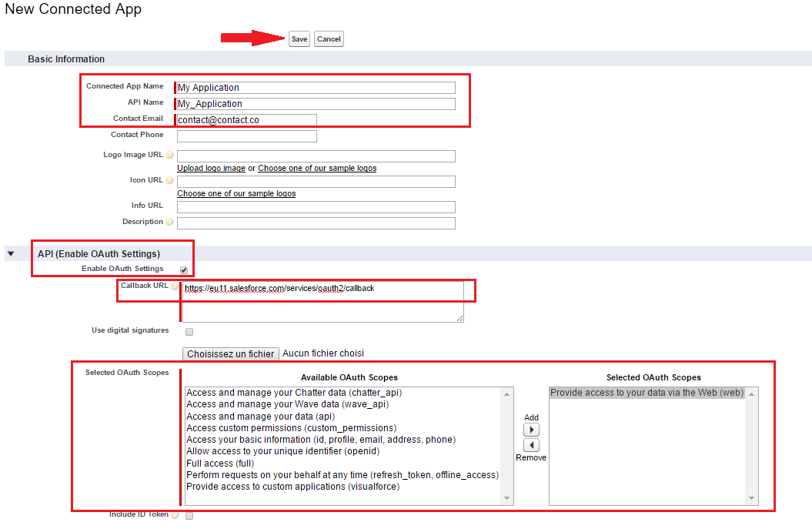Focus the Info URL field
The height and width of the screenshot is (529, 812).
pyautogui.click(x=316, y=206)
